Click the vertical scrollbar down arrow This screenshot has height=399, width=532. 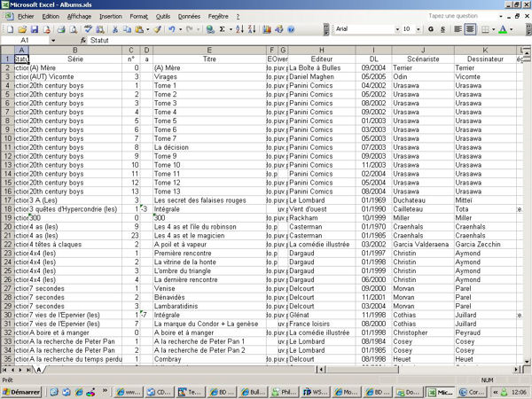527,362
